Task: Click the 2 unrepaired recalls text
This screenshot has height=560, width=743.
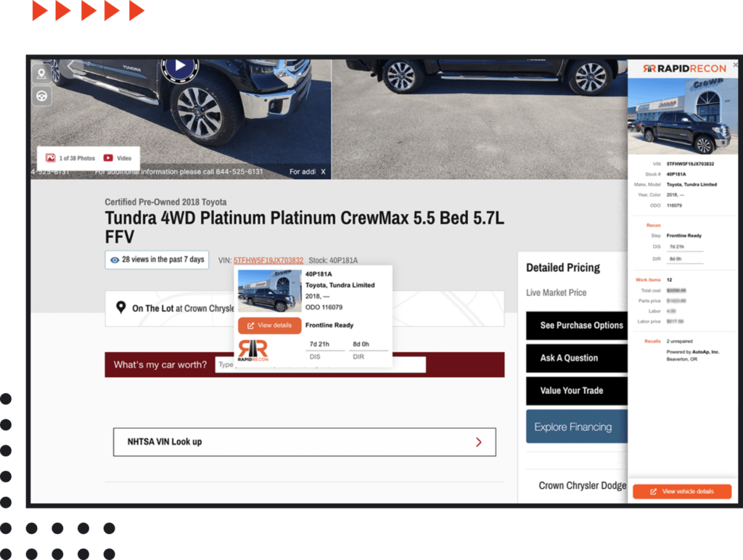Action: tap(679, 341)
